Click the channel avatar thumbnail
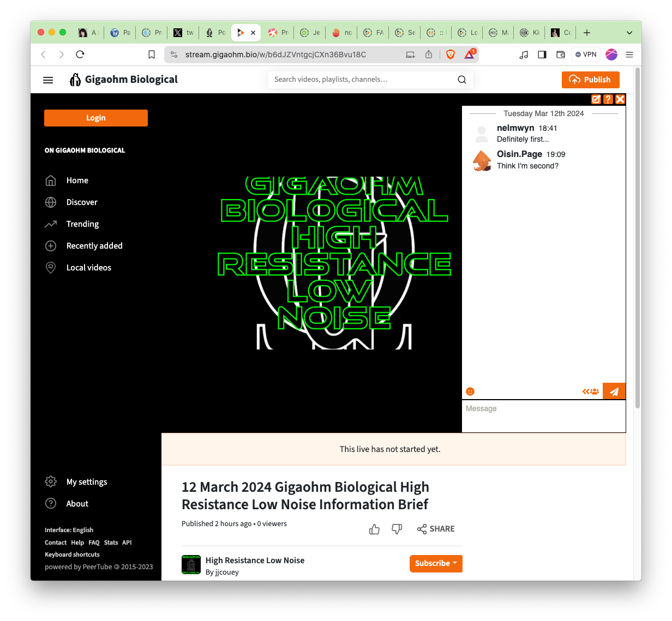This screenshot has width=672, height=621. [191, 565]
